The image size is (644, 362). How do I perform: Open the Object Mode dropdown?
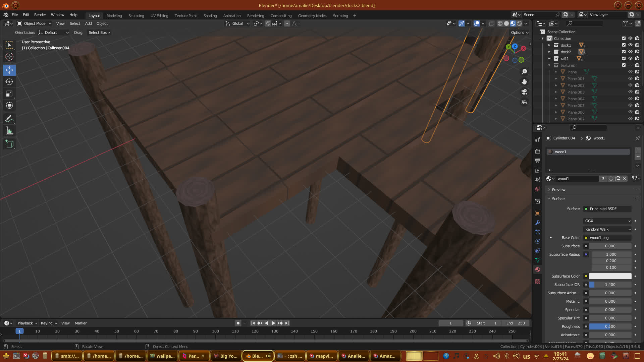coord(35,23)
